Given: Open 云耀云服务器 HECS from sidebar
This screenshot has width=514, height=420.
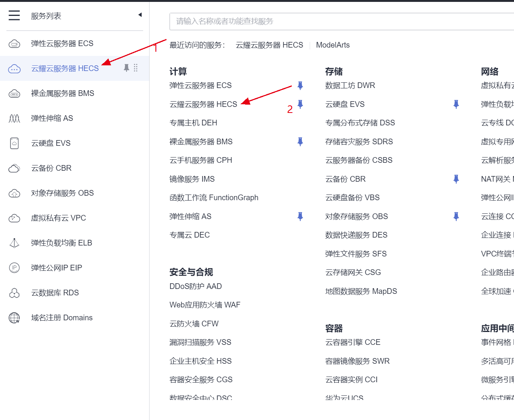Looking at the screenshot, I should tap(65, 68).
